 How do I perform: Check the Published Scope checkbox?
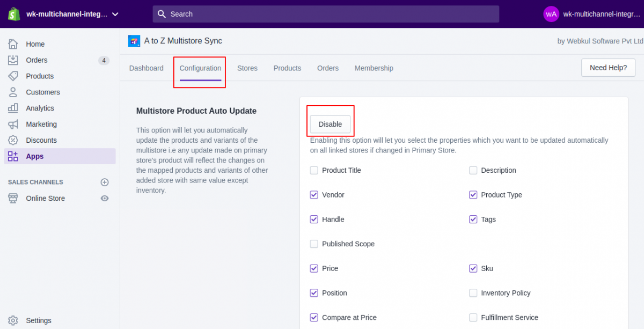pos(314,244)
